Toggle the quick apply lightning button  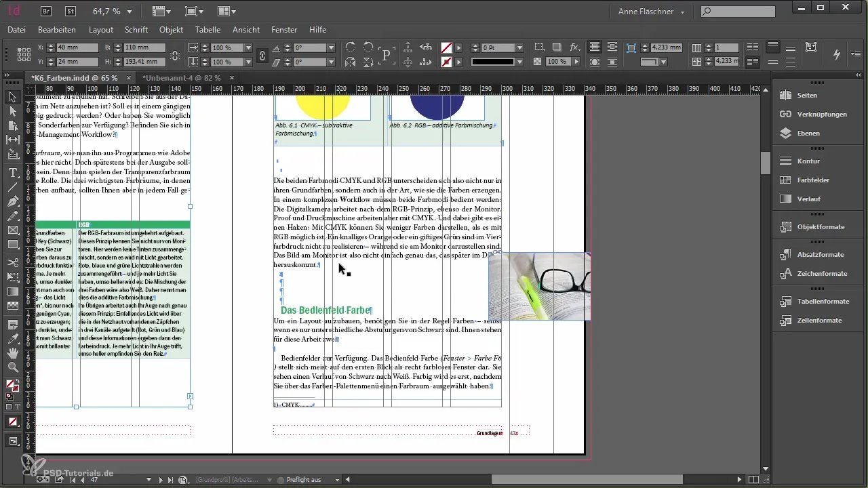(x=836, y=54)
